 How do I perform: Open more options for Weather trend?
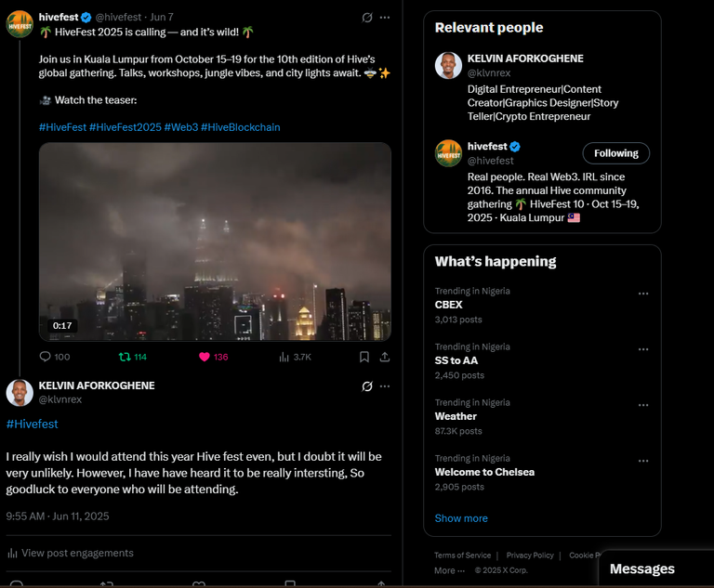tap(643, 405)
